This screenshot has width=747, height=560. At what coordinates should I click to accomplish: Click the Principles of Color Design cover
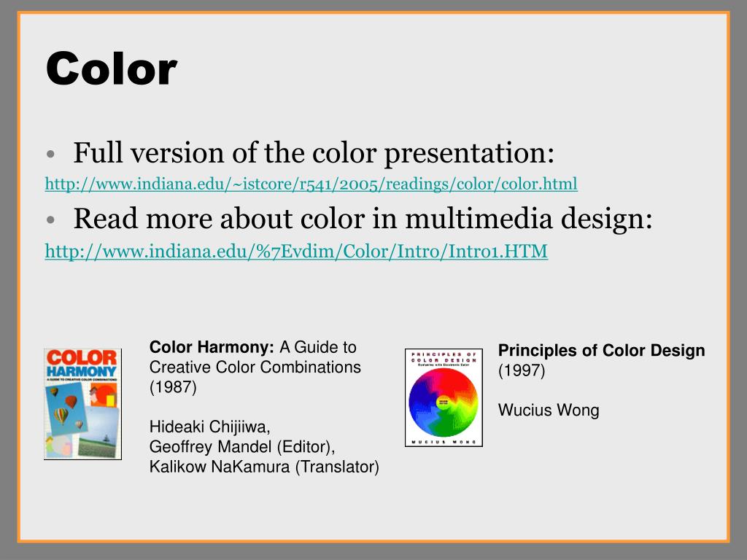[x=444, y=397]
